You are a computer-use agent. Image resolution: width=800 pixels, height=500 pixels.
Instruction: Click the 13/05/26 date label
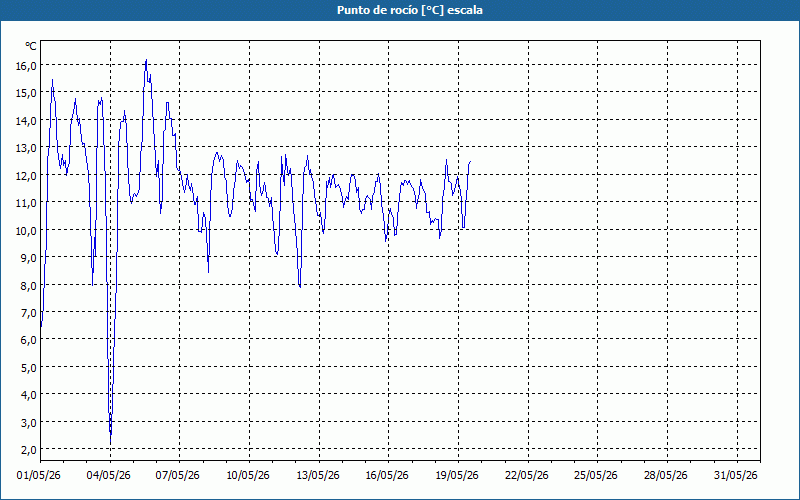click(318, 476)
